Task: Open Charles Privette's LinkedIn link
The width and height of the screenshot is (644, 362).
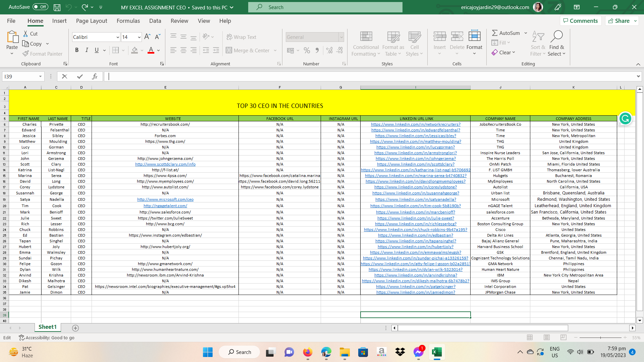Action: pos(416,124)
